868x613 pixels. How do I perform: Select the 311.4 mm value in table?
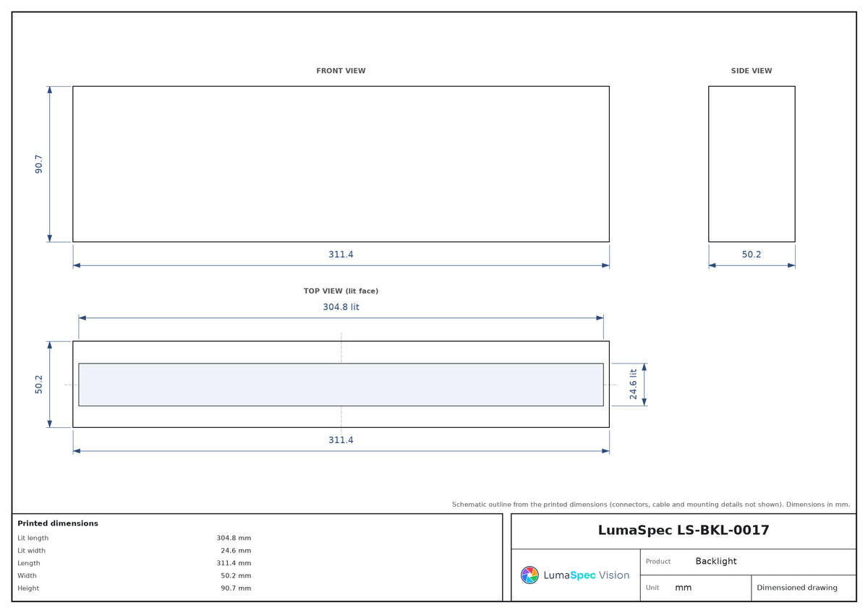234,563
